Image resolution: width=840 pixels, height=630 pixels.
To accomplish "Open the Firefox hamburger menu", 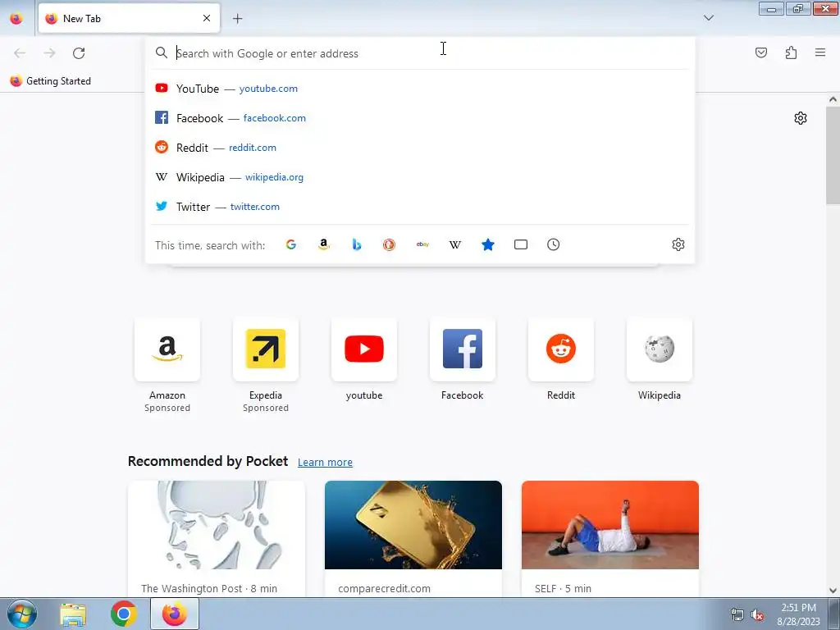I will coord(820,52).
